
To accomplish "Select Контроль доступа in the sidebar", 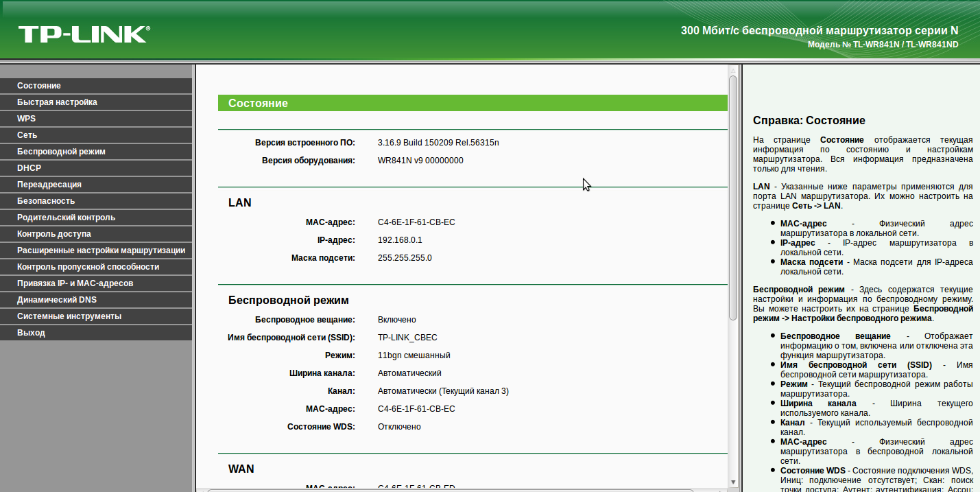I will pos(96,234).
